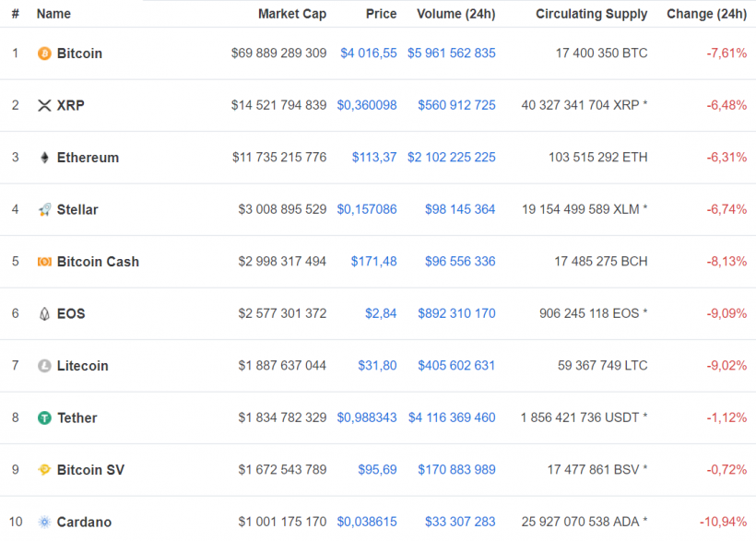Open Bitcoin's price of $4 016,55
The image size is (756, 541).
pyautogui.click(x=369, y=53)
